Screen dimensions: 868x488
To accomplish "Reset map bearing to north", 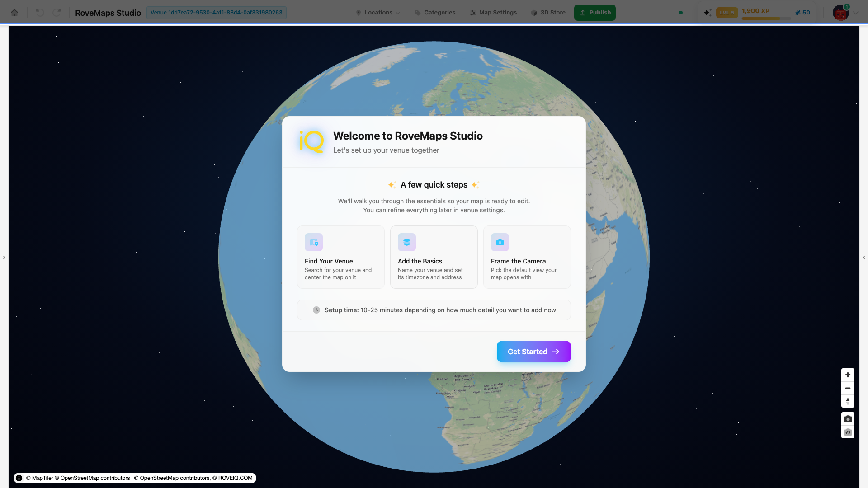I will pos(848,401).
